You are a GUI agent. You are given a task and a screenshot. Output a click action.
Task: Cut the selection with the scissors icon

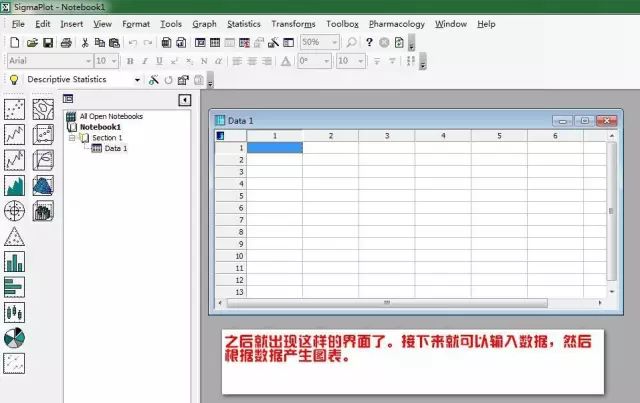click(x=85, y=42)
